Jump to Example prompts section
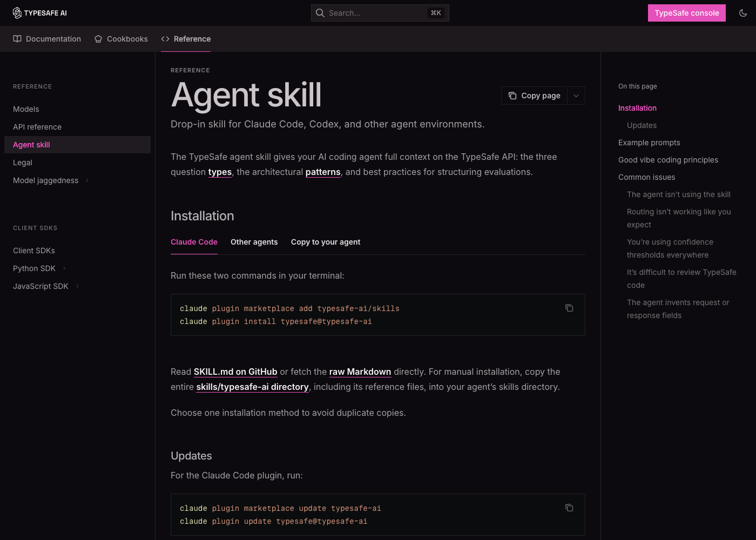756x540 pixels. click(x=649, y=143)
